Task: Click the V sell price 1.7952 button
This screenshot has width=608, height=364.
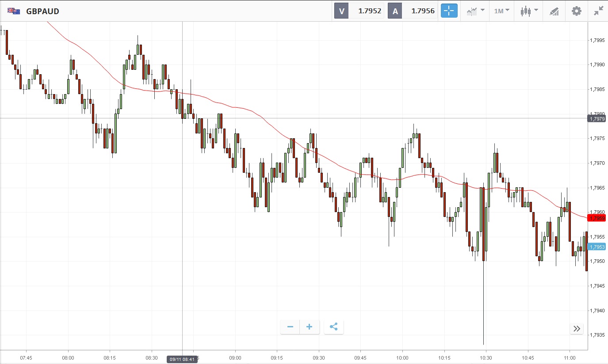Action: pyautogui.click(x=359, y=11)
